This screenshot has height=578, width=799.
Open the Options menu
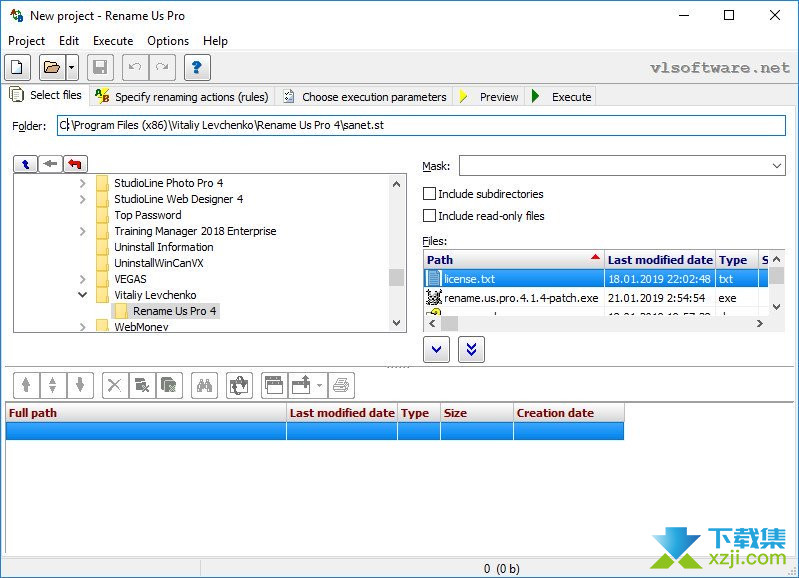[168, 41]
